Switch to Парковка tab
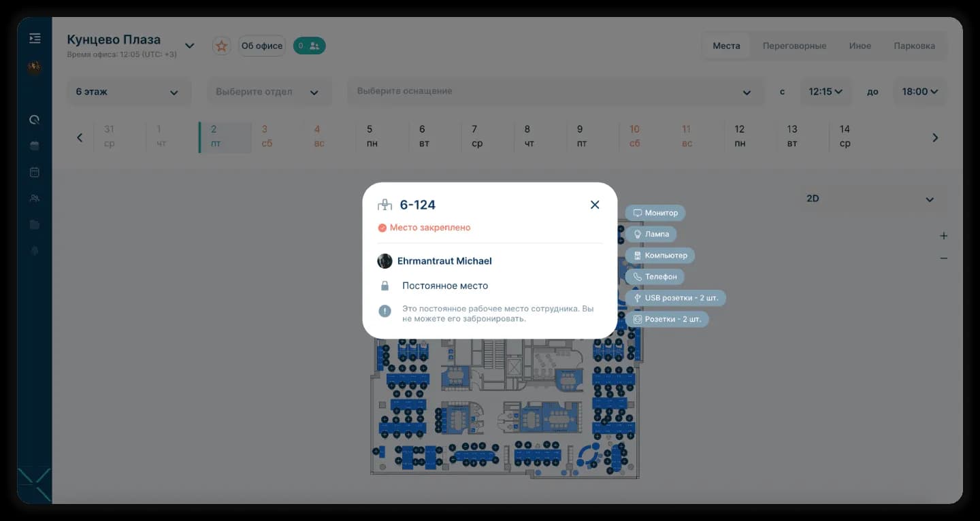The image size is (980, 521). (x=914, y=46)
